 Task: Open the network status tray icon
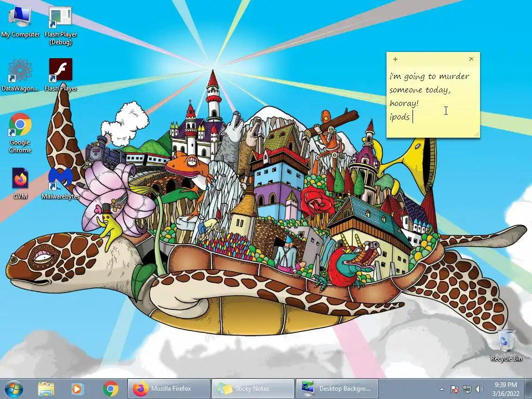tap(467, 390)
